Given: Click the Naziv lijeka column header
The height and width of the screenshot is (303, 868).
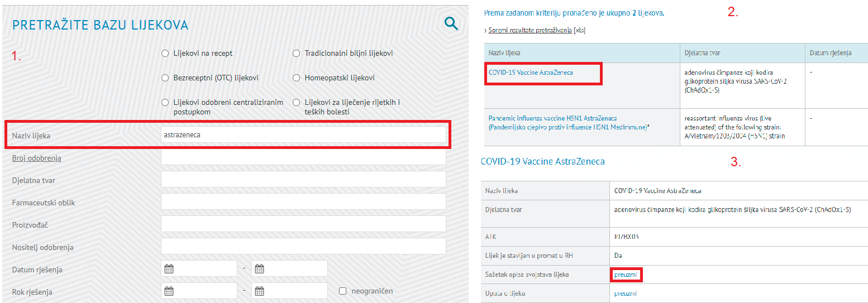Looking at the screenshot, I should point(582,53).
